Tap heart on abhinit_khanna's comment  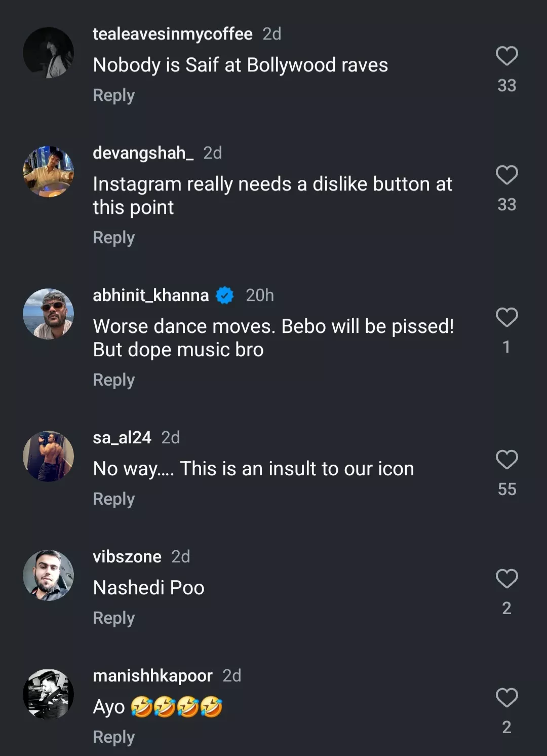point(506,318)
